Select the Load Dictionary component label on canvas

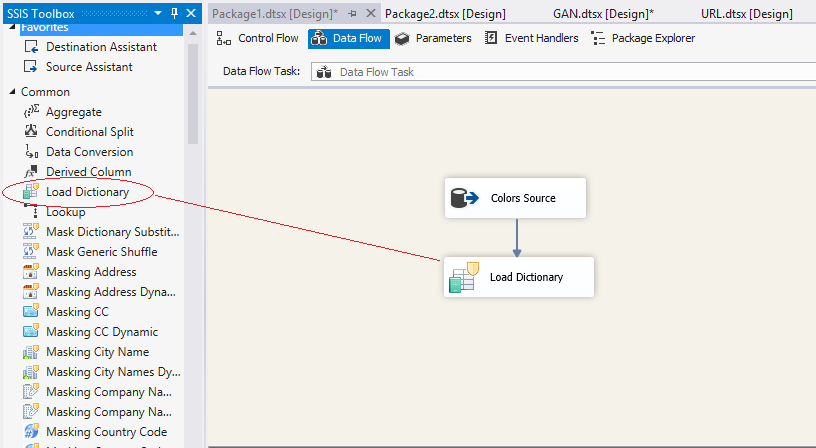coord(526,277)
